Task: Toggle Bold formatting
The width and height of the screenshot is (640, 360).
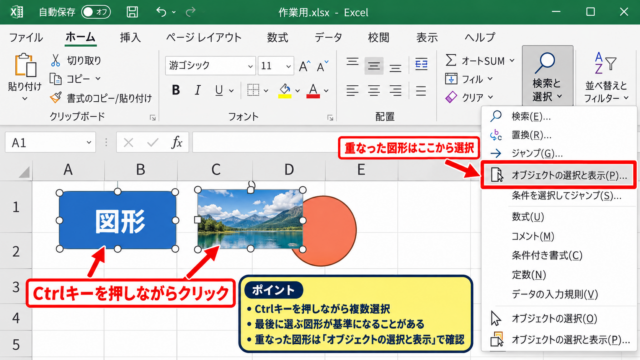Action: [176, 90]
